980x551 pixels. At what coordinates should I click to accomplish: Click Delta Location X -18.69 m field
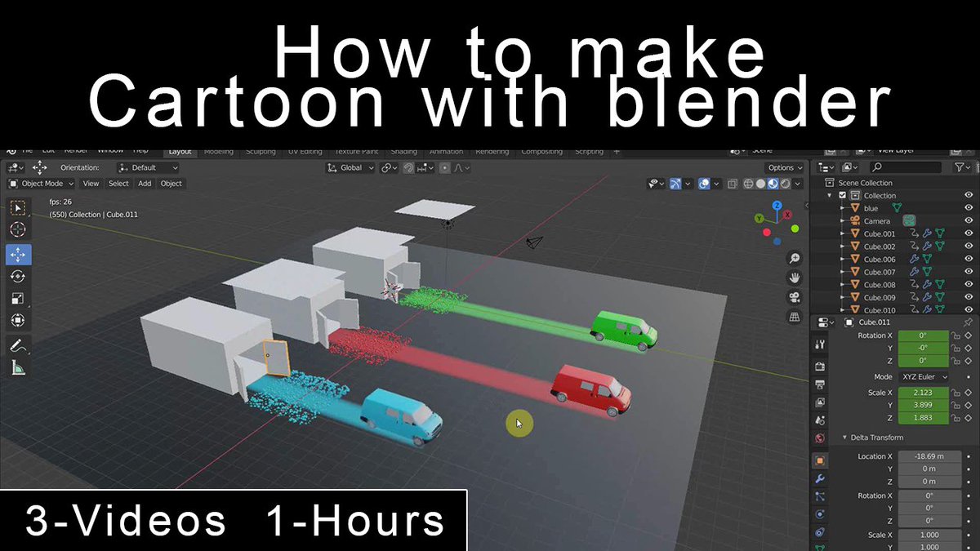click(x=929, y=456)
